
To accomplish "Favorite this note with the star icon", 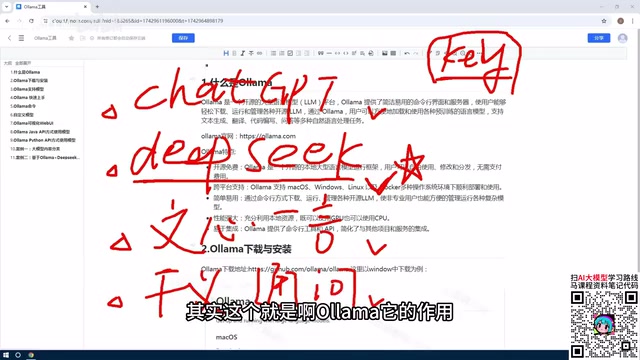I will [71, 38].
